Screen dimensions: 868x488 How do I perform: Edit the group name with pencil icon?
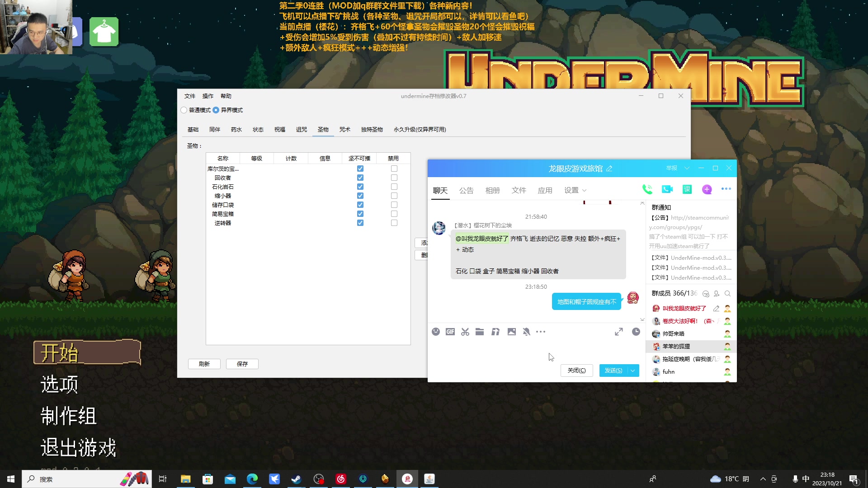(609, 169)
